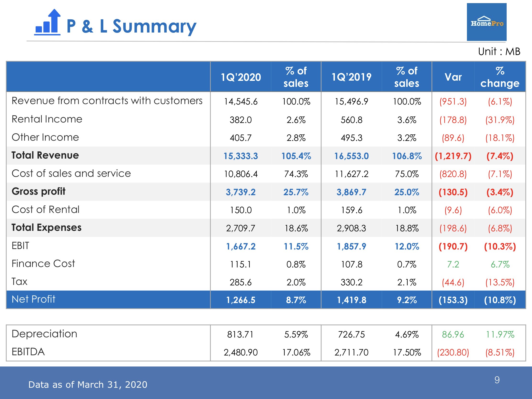The width and height of the screenshot is (532, 399).
Task: Click the Total Revenue value 15,333.3
Action: point(241,156)
